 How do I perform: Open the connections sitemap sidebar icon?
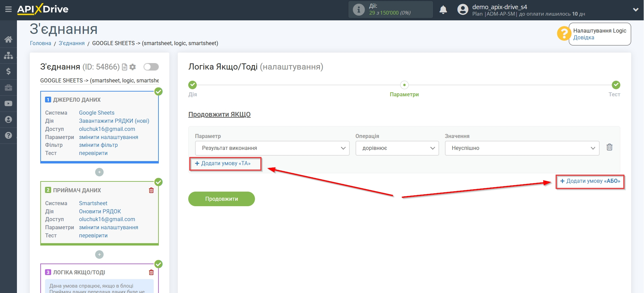(8, 55)
